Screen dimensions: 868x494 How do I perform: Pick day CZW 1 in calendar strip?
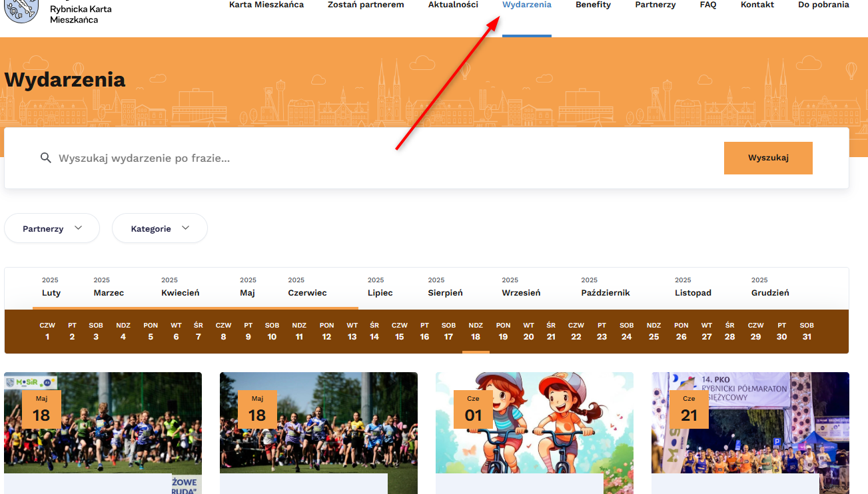click(47, 331)
